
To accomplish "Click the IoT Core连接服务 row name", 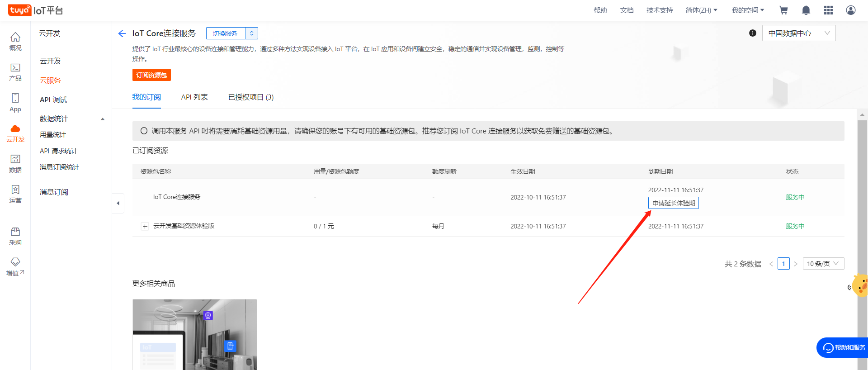I will point(177,197).
